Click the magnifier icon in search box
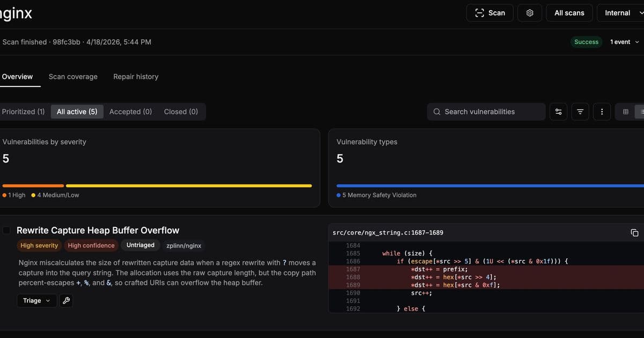Viewport: 644px width, 338px height. 437,112
